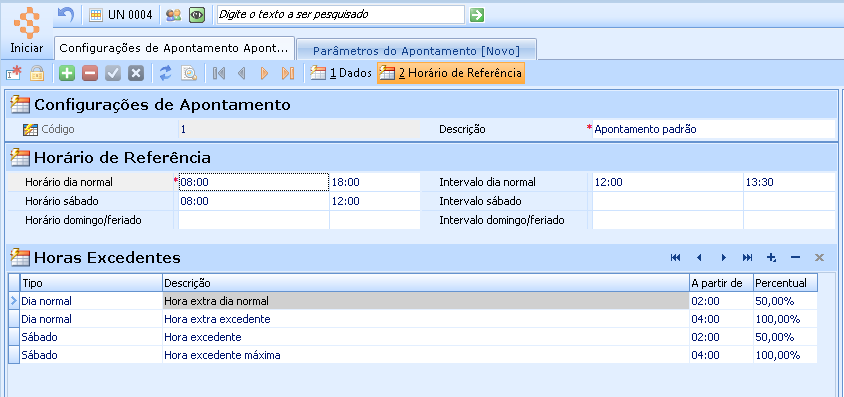Viewport: 844px width, 397px height.
Task: Add a row in Horas Excedentes grid
Action: pyautogui.click(x=771, y=258)
